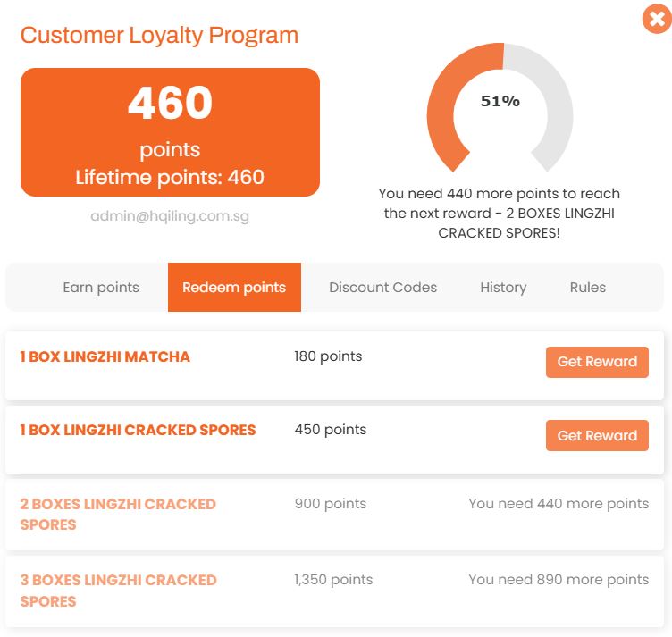Switch to the Earn points tab
Image resolution: width=672 pixels, height=637 pixels.
pyautogui.click(x=101, y=288)
